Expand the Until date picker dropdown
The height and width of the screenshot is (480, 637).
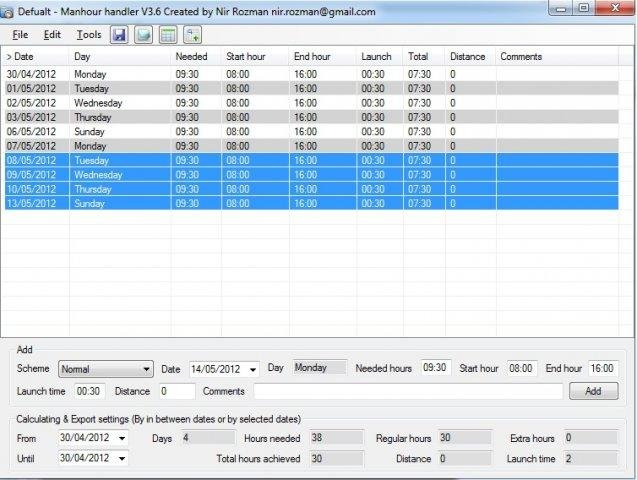[x=122, y=458]
